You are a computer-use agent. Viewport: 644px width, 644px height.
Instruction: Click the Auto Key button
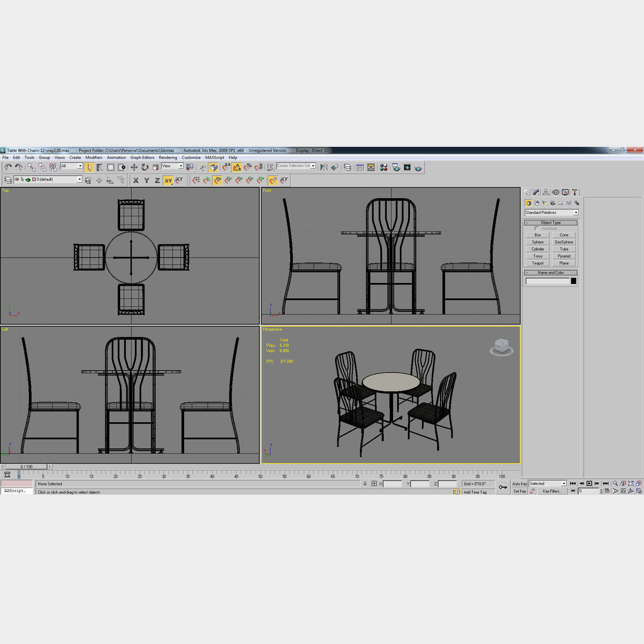point(519,484)
